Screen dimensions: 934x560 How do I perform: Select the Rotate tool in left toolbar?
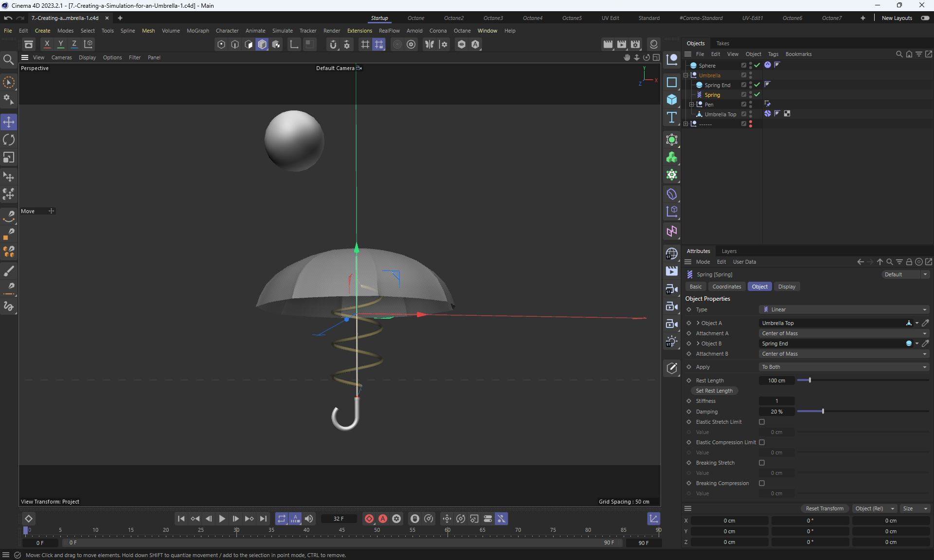click(9, 140)
